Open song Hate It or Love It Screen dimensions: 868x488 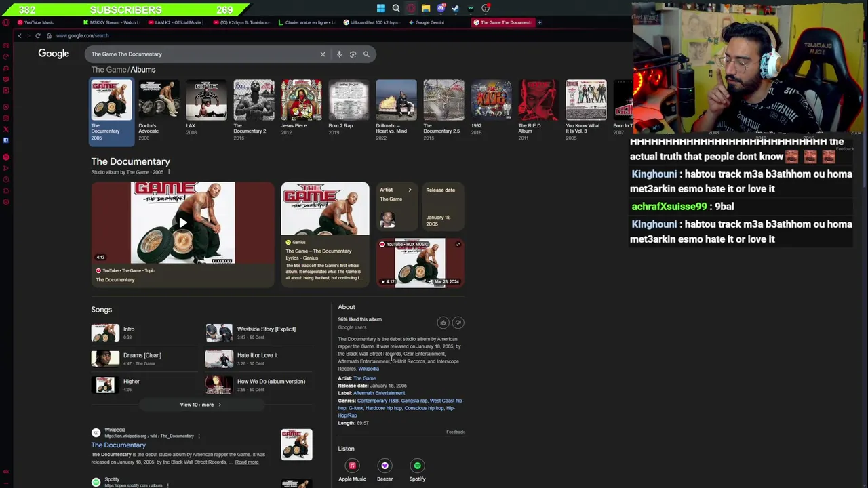point(258,359)
